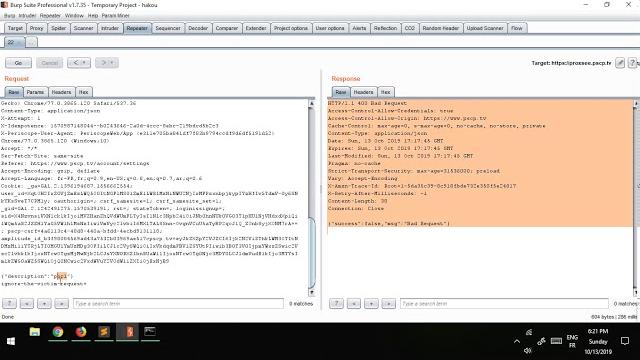Viewport: 640px width, 360px height.
Task: Select Repeater request tab 22
Action: (x=14, y=42)
